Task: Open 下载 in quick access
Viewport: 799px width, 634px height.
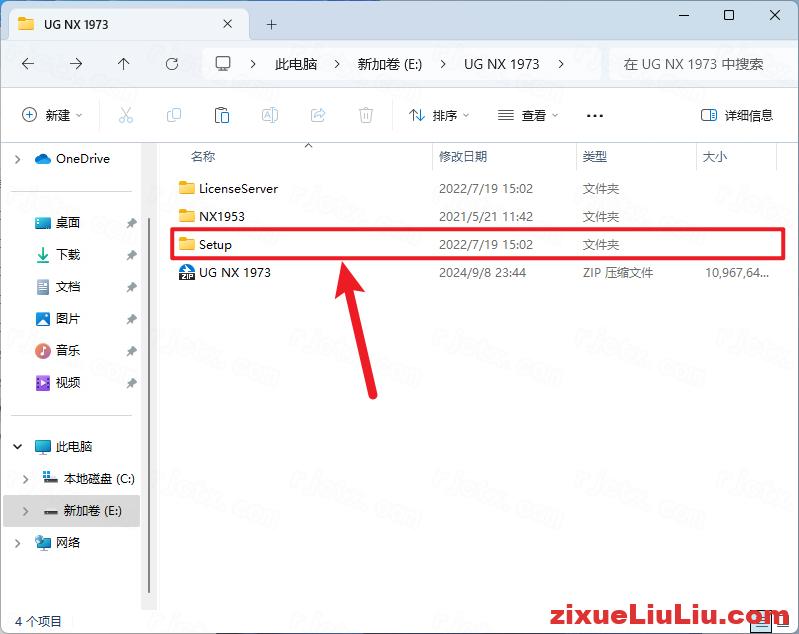Action: [58, 254]
